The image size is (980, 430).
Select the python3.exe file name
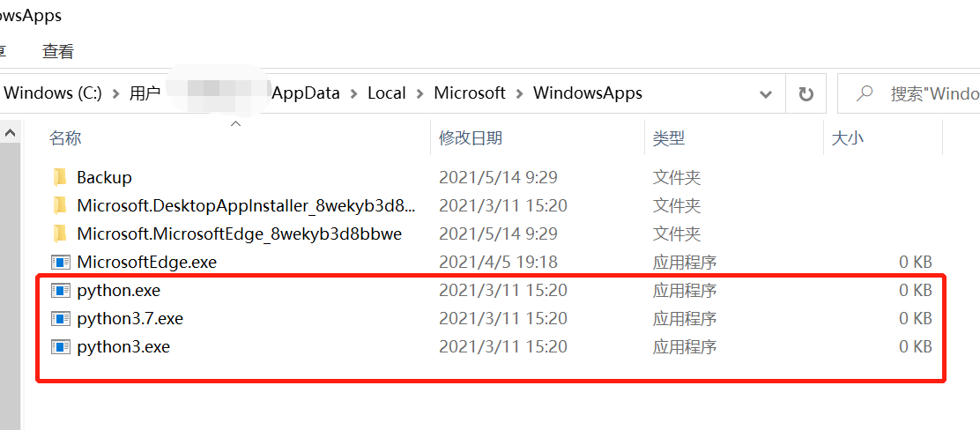coord(123,347)
